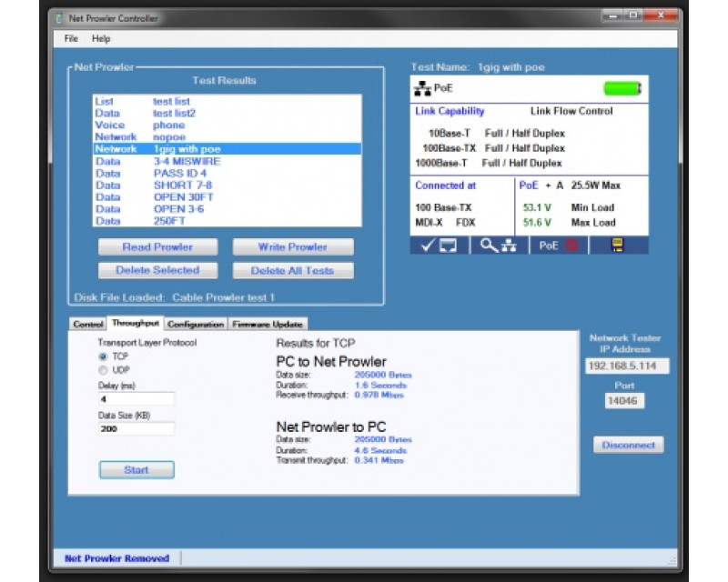Viewport: 728px width, 582px height.
Task: Click the PoE test icon in device bar
Action: (559, 246)
